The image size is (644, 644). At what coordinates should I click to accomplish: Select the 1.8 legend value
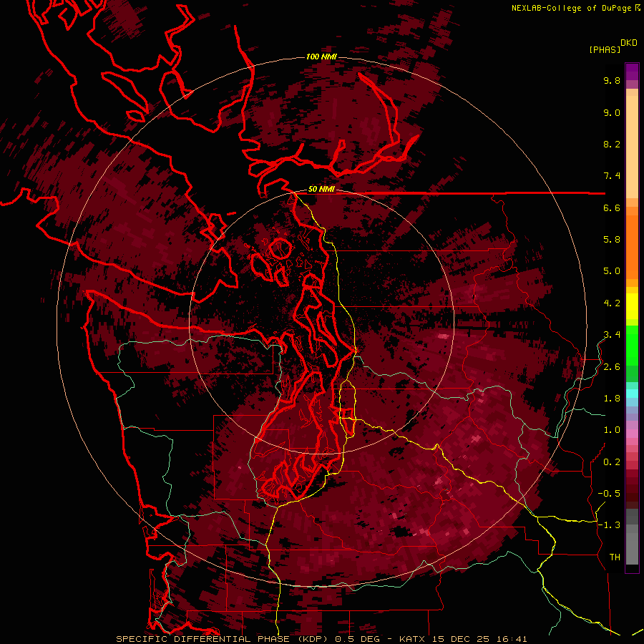click(x=612, y=399)
